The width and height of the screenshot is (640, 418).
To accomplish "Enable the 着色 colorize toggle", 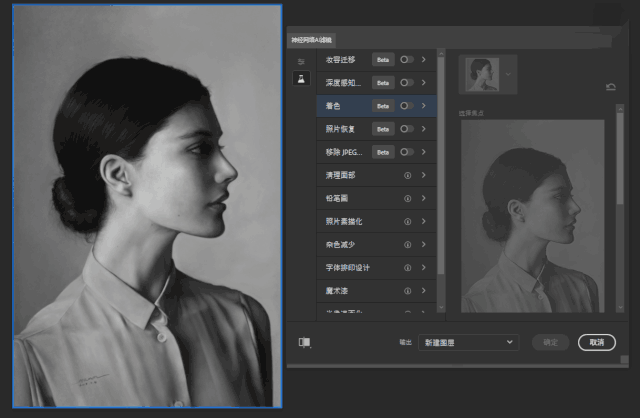I will coord(406,105).
